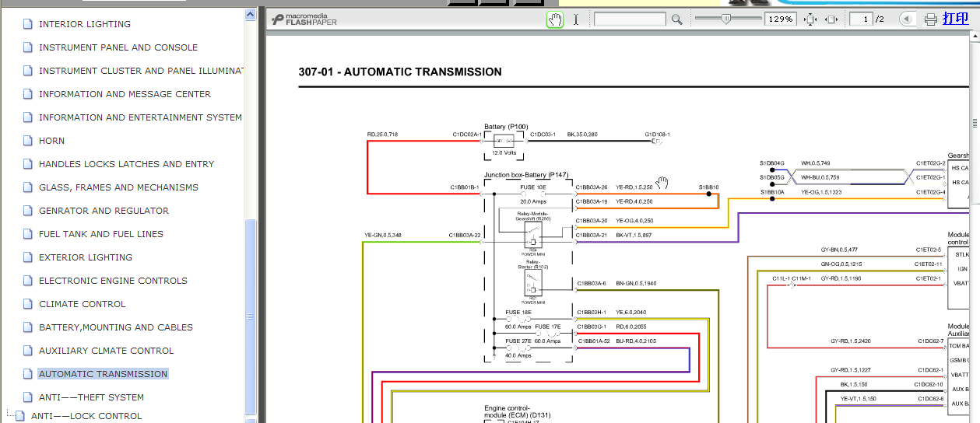Viewport: 980px width, 423px height.
Task: Click the Engine control-module (ECM) (D131) label
Action: point(517,411)
